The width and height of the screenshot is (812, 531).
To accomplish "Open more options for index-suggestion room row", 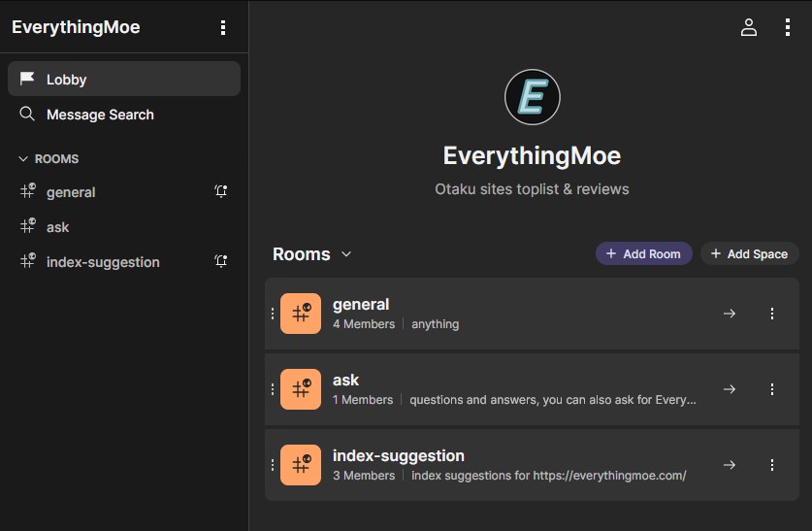I will click(x=772, y=464).
